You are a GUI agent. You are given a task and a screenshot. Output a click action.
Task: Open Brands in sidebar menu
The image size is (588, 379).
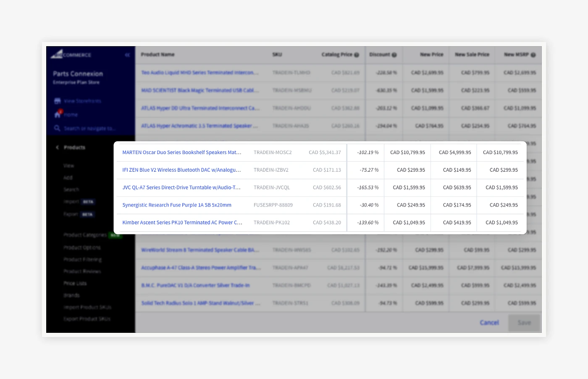point(71,295)
